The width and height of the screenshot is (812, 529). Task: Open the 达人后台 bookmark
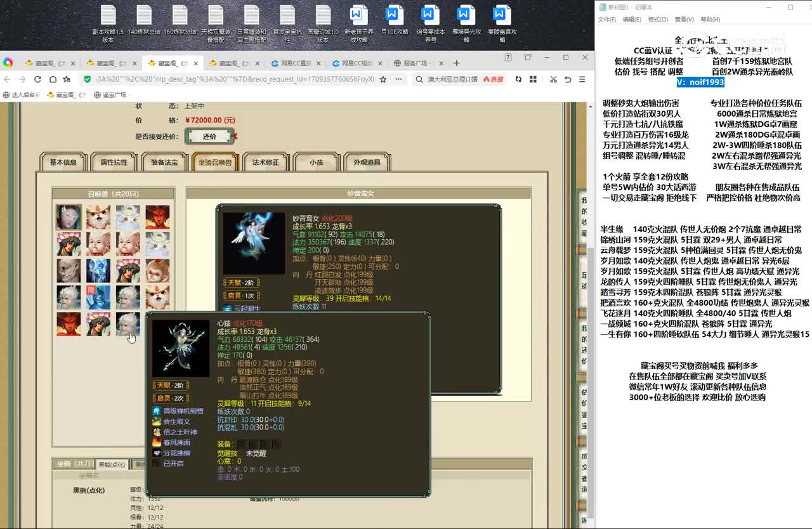[21, 95]
